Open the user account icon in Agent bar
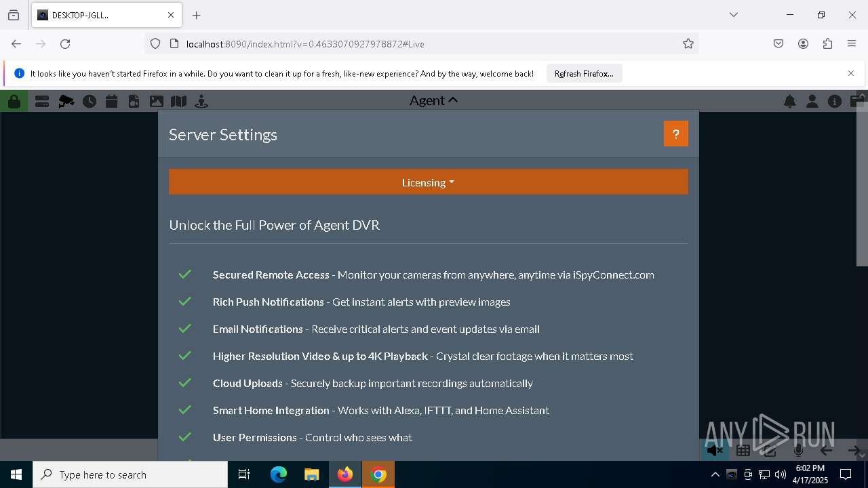868x488 pixels. click(812, 102)
